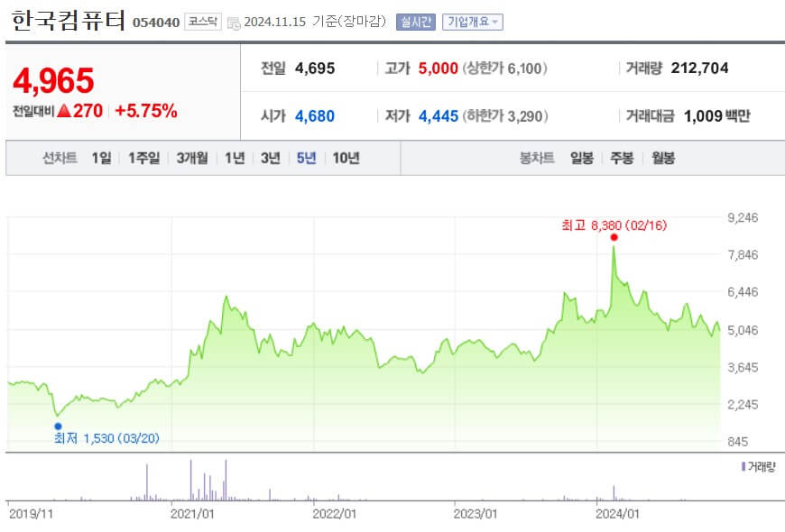Select the 1일 line chart tab
Screen dimensions: 785x532
coord(102,158)
